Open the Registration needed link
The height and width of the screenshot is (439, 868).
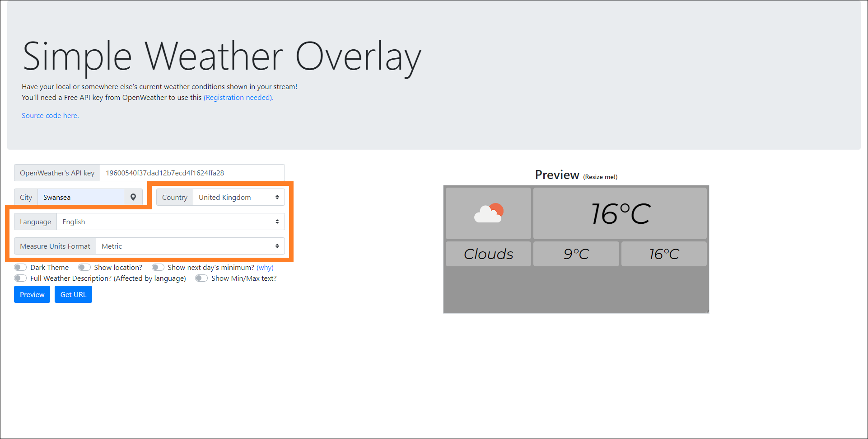[x=238, y=98]
